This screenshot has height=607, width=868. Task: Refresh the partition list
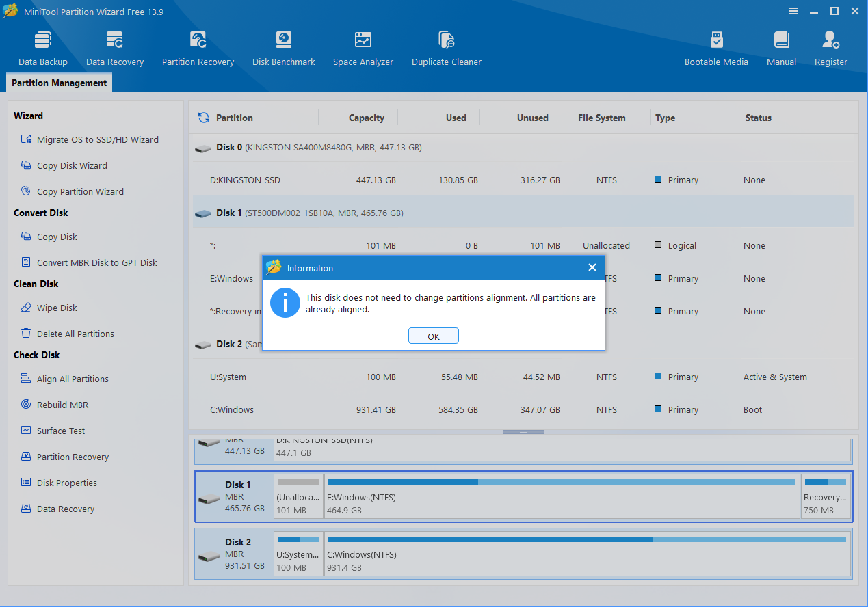[203, 118]
